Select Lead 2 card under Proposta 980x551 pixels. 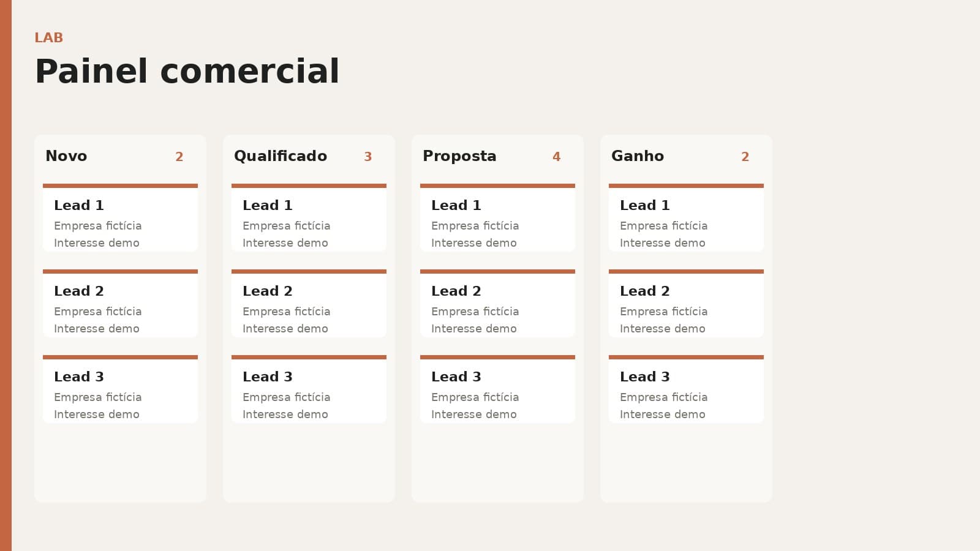[497, 303]
